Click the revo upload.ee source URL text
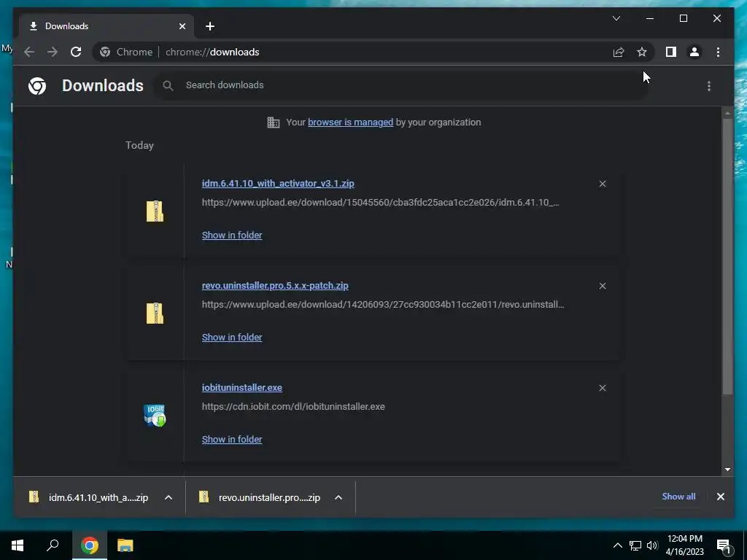747x560 pixels. [x=383, y=304]
